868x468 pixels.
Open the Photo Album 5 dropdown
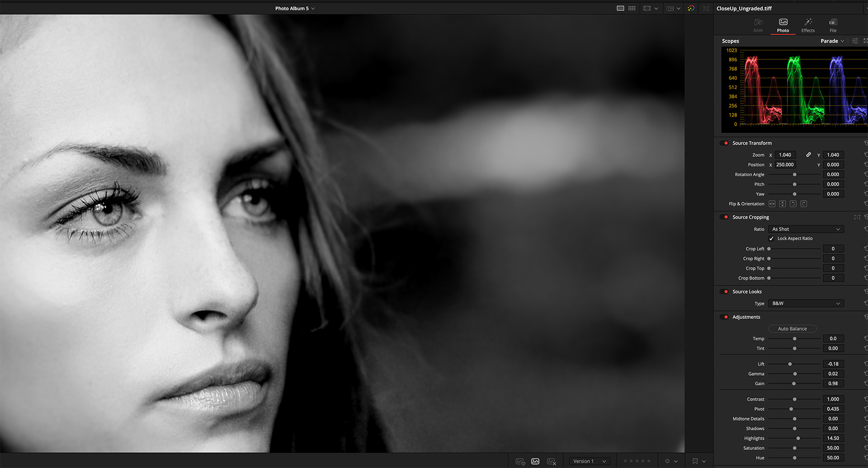[x=295, y=8]
